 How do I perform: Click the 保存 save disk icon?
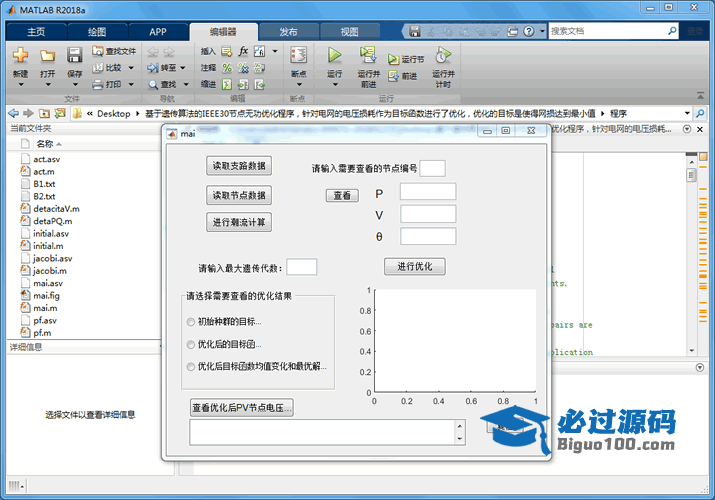(74, 55)
